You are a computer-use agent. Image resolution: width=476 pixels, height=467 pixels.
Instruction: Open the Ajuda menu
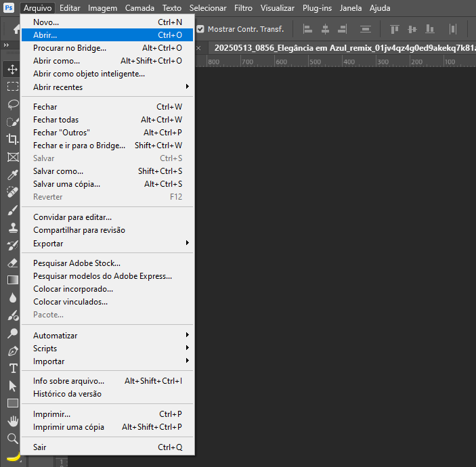[x=380, y=8]
